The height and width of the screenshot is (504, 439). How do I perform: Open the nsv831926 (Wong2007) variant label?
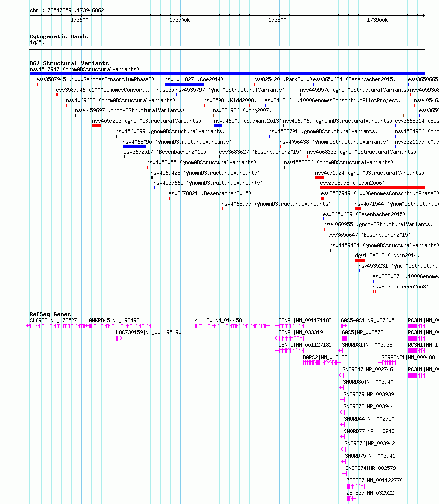click(x=242, y=110)
